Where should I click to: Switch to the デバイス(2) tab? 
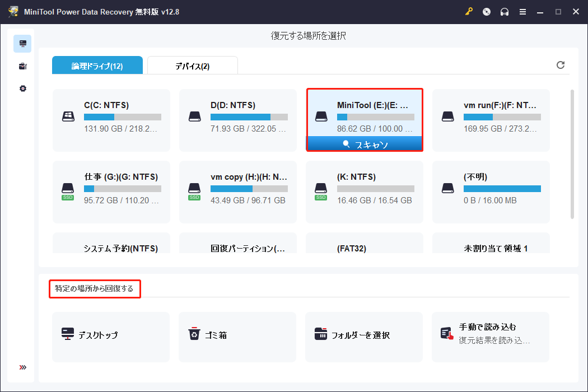tap(191, 65)
